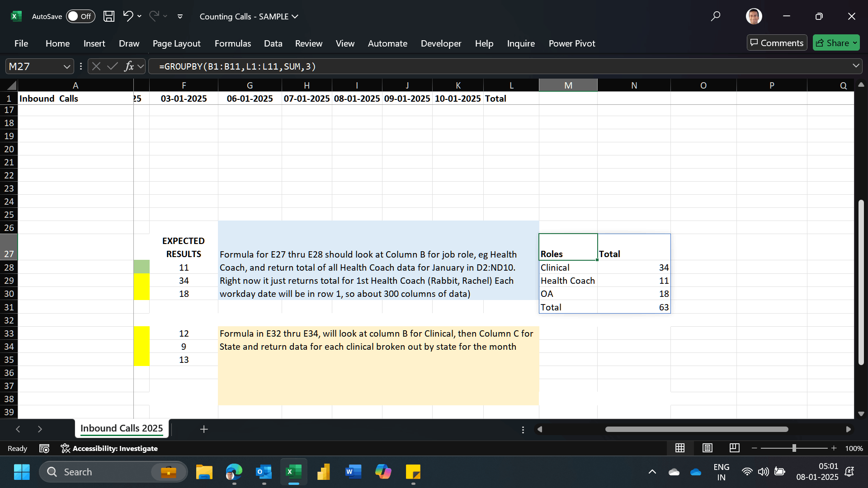868x488 pixels.
Task: Open Customize Quick Access Toolbar dropdown
Action: [180, 17]
